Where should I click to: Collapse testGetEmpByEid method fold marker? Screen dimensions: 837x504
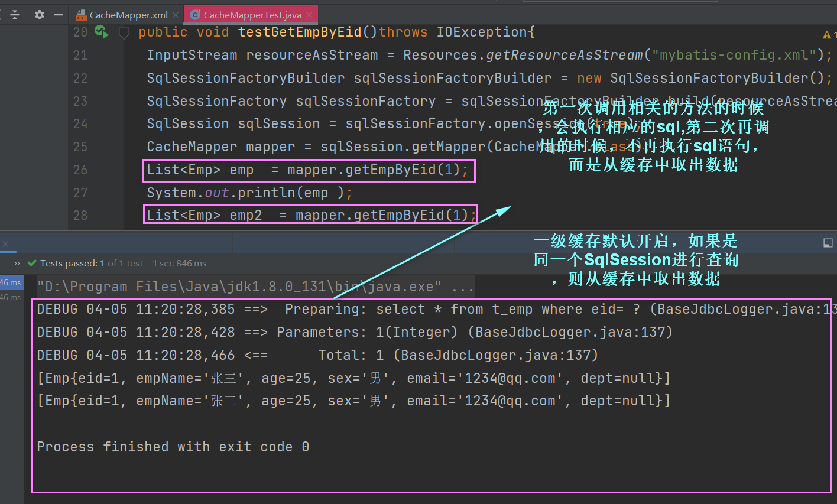coord(124,32)
